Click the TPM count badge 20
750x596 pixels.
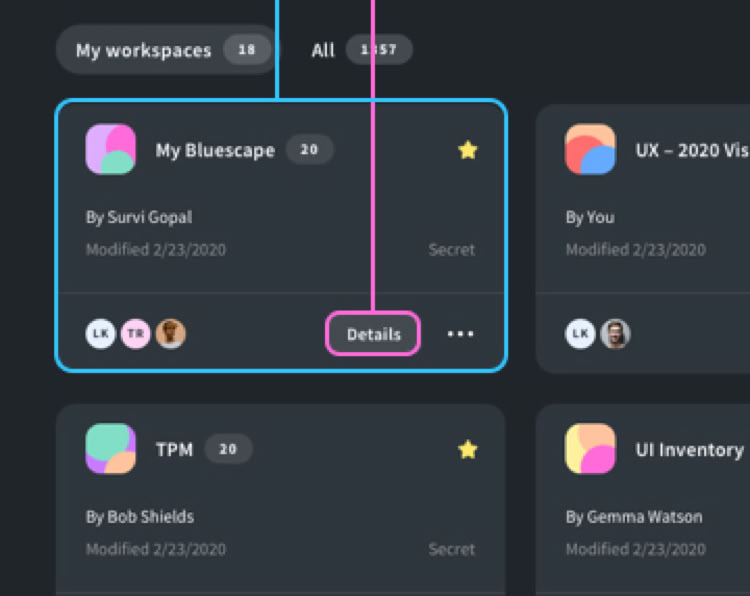click(x=228, y=449)
